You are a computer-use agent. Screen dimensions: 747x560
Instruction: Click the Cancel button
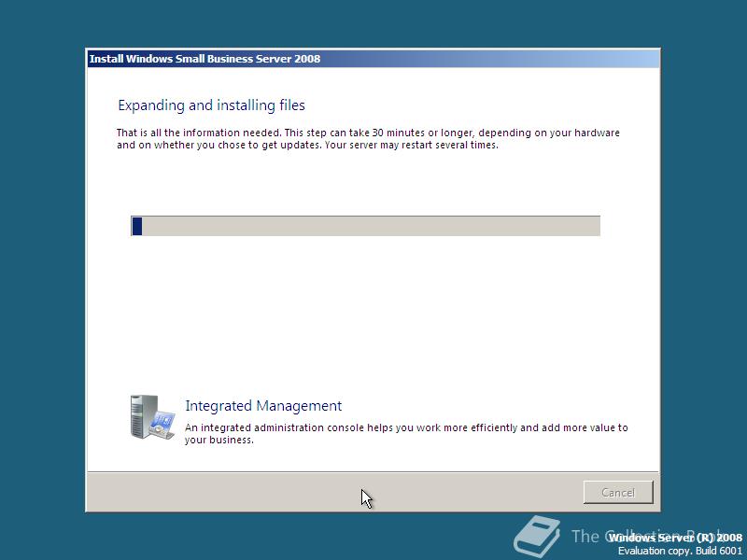618,492
